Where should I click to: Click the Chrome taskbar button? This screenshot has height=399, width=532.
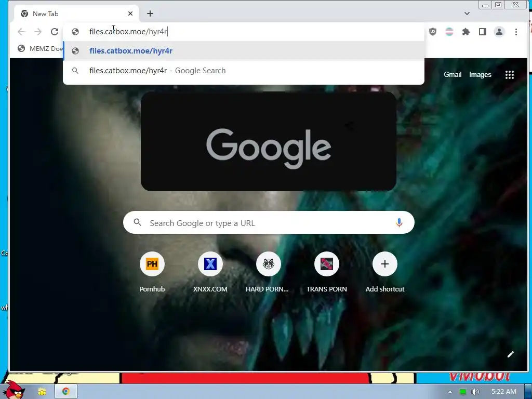66,392
